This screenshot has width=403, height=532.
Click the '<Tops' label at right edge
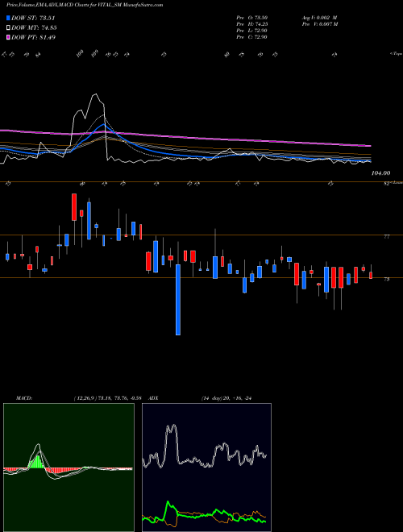tap(397, 54)
